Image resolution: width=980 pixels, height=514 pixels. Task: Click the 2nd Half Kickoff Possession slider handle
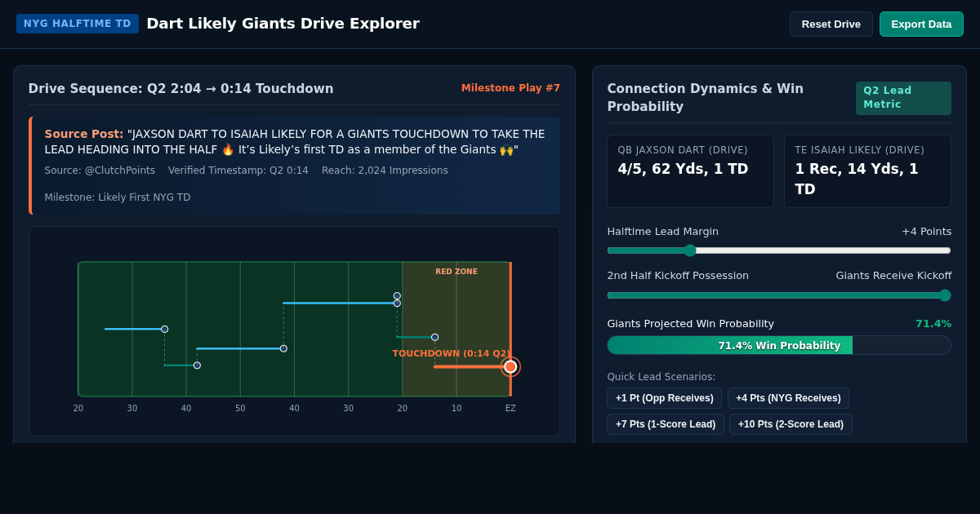coord(945,295)
